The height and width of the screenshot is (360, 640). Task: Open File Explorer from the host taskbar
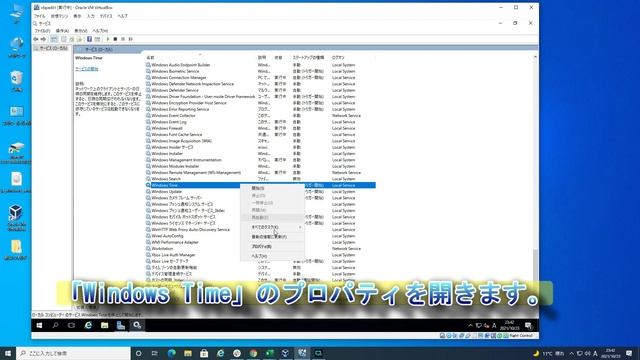[x=188, y=353]
